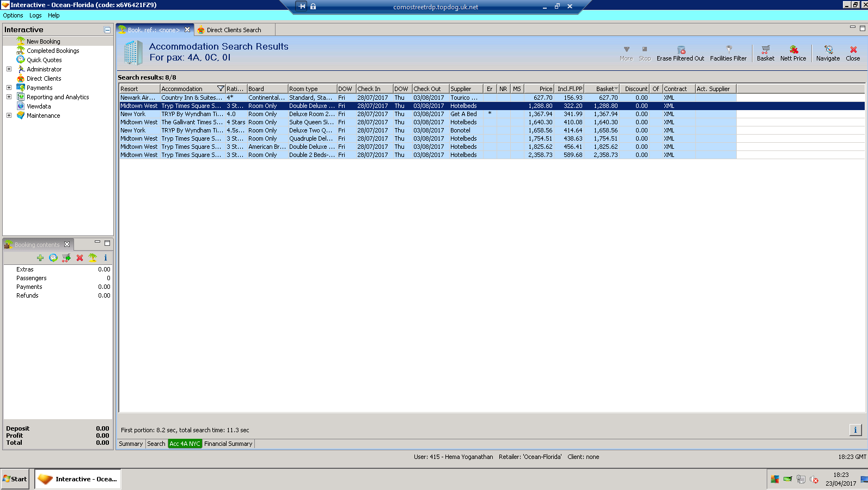The height and width of the screenshot is (490, 868).
Task: Open the Windows Start menu
Action: click(x=15, y=479)
